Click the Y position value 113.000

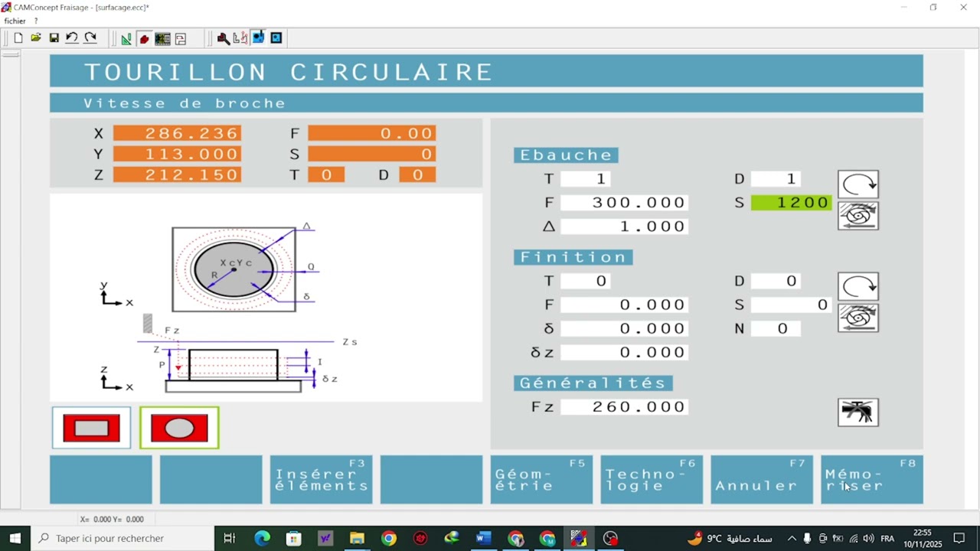click(177, 155)
